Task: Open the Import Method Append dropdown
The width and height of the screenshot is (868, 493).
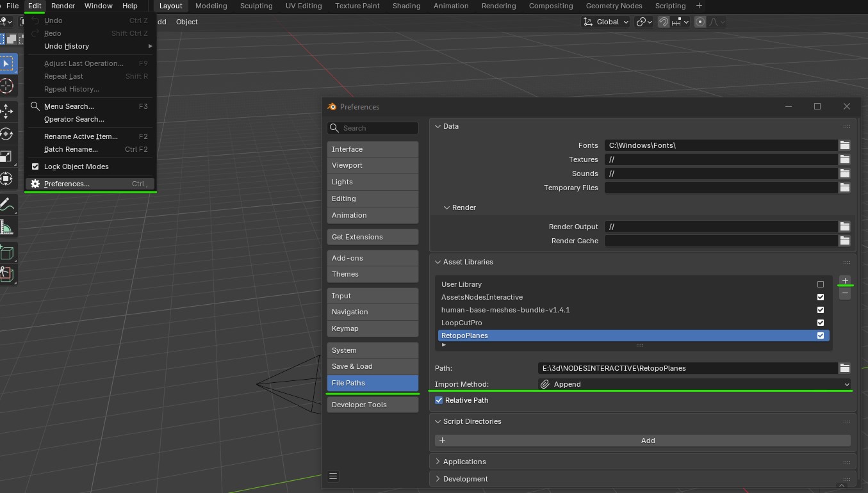Action: click(694, 384)
